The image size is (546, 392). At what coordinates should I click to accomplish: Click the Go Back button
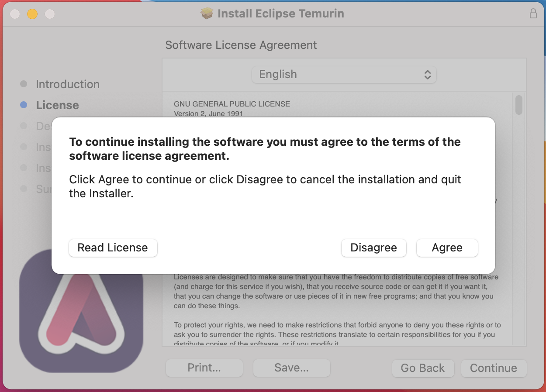pyautogui.click(x=423, y=368)
